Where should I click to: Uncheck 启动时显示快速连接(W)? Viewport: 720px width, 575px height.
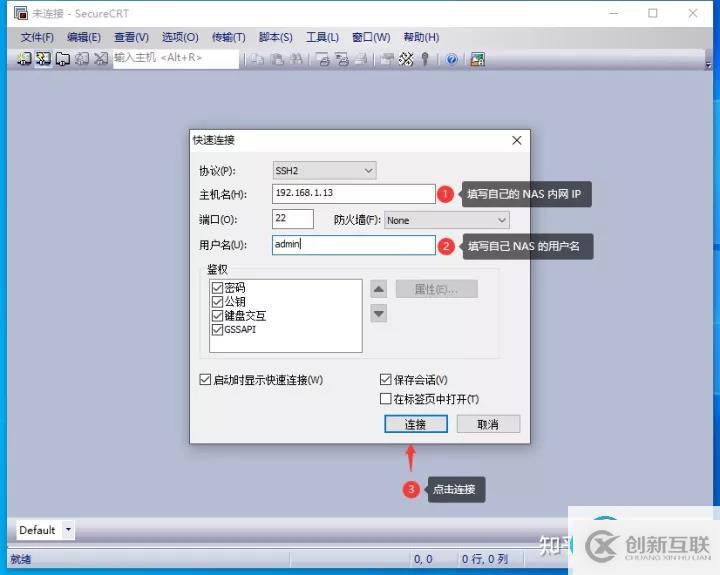(x=205, y=379)
